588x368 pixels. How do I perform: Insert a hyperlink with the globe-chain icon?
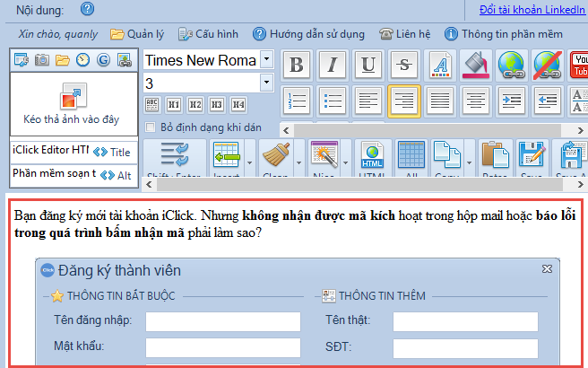[511, 65]
